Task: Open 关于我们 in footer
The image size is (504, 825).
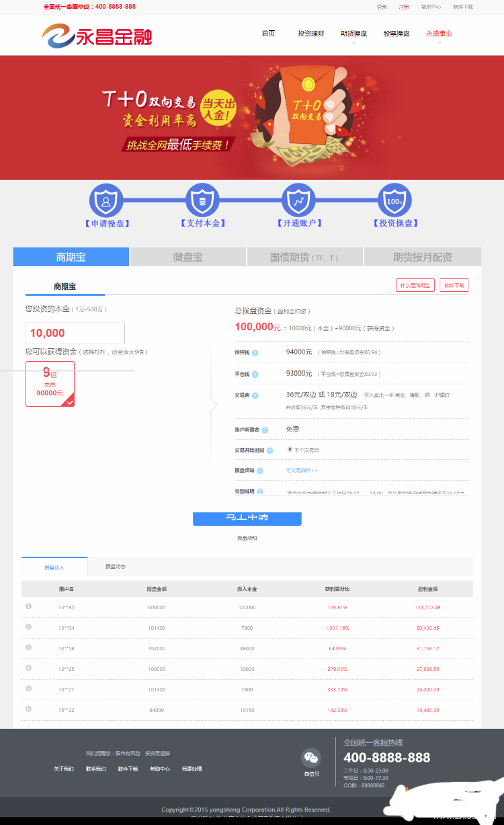Action: click(64, 769)
